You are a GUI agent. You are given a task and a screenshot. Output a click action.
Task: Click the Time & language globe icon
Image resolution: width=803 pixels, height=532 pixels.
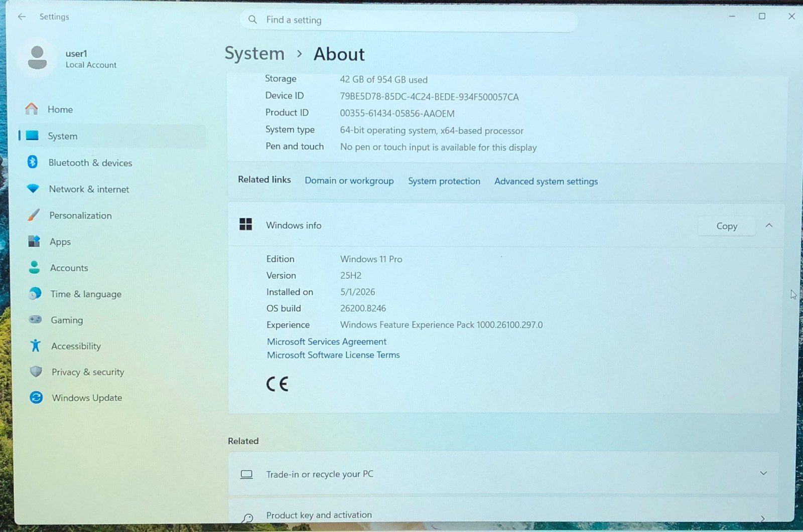click(35, 294)
